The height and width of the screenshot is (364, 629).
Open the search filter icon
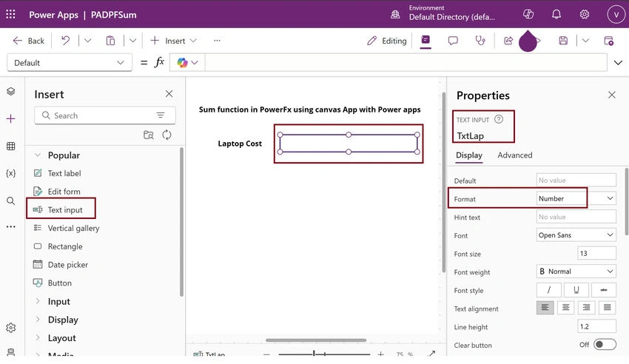pyautogui.click(x=161, y=115)
